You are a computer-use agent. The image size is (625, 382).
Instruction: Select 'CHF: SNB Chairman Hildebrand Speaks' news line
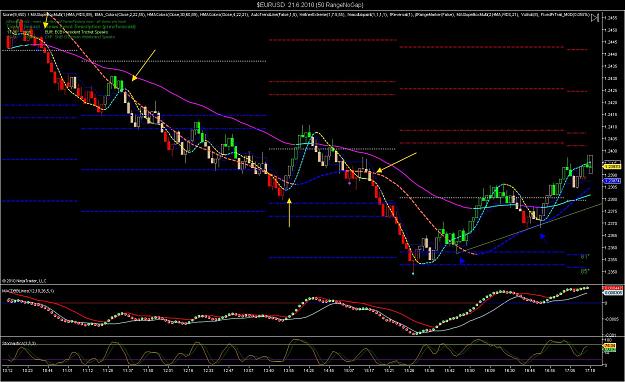pos(80,37)
